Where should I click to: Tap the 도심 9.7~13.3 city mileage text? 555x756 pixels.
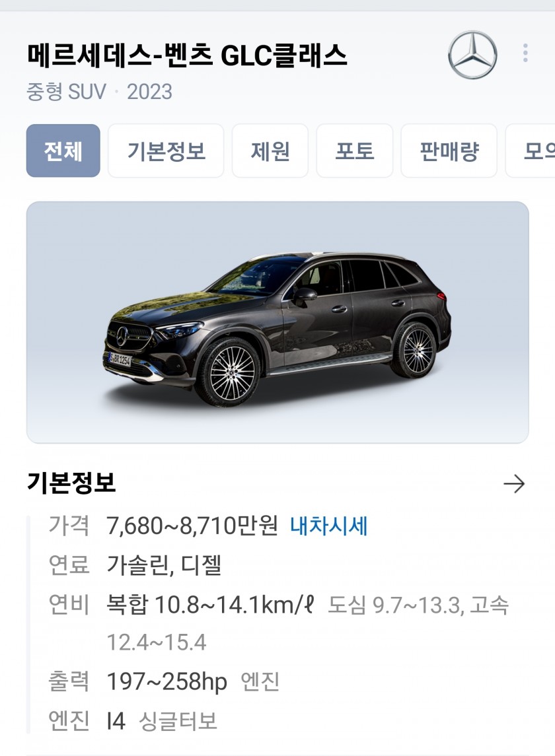pos(394,605)
